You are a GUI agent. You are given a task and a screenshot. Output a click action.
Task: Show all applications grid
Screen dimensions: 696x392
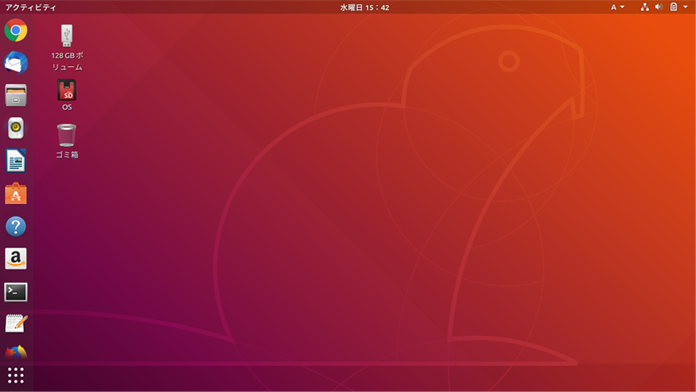pyautogui.click(x=16, y=376)
